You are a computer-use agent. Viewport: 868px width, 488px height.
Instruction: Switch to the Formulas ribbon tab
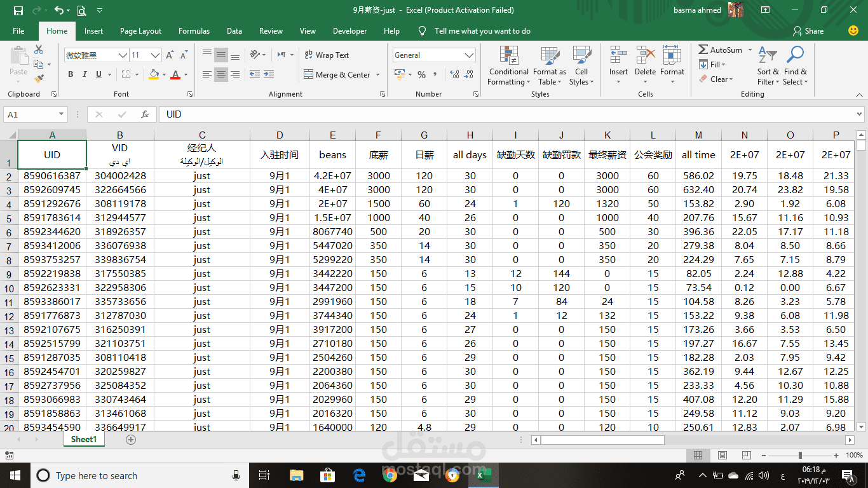tap(194, 30)
